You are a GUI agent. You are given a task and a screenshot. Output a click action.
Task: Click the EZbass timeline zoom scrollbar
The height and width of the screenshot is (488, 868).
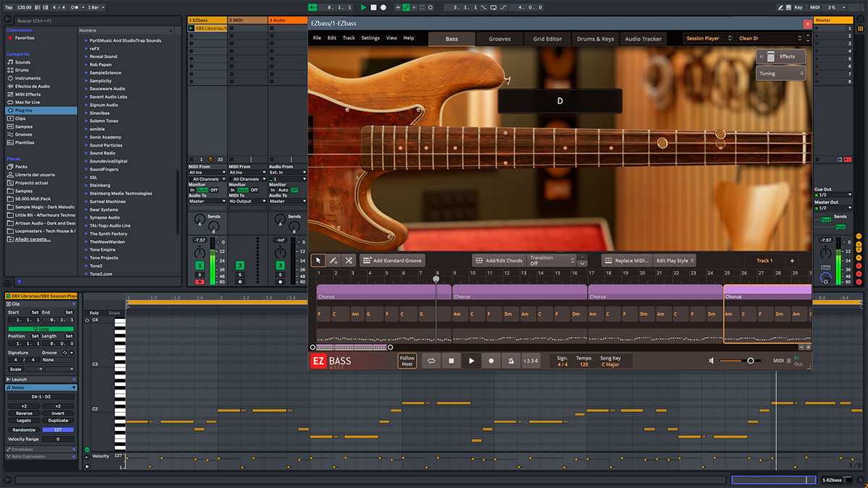click(352, 347)
